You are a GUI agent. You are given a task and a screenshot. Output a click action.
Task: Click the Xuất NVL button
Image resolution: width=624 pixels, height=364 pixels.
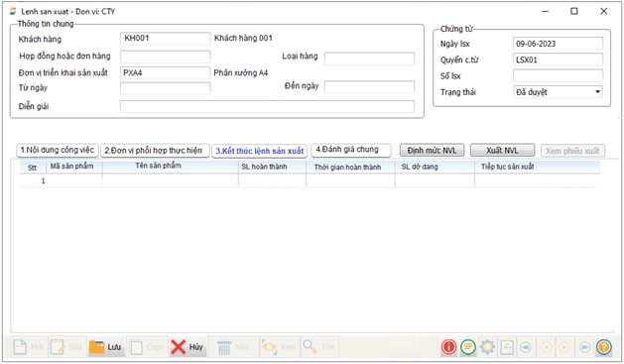click(x=502, y=151)
